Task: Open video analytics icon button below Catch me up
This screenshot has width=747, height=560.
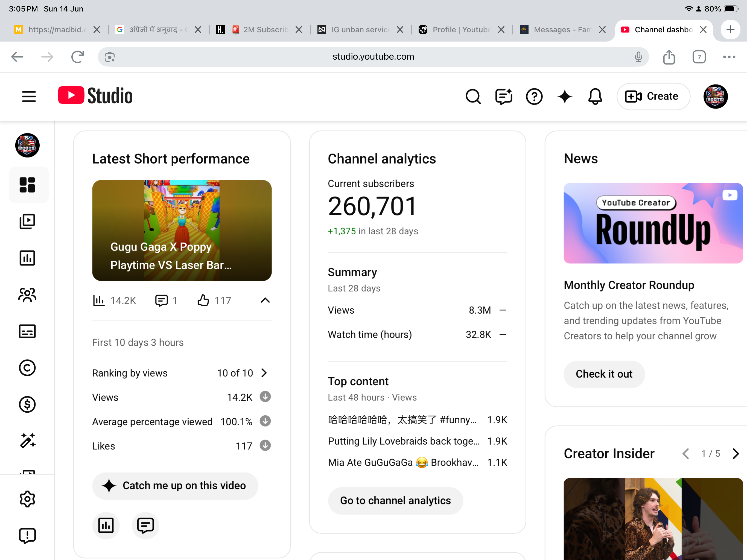Action: (x=106, y=525)
